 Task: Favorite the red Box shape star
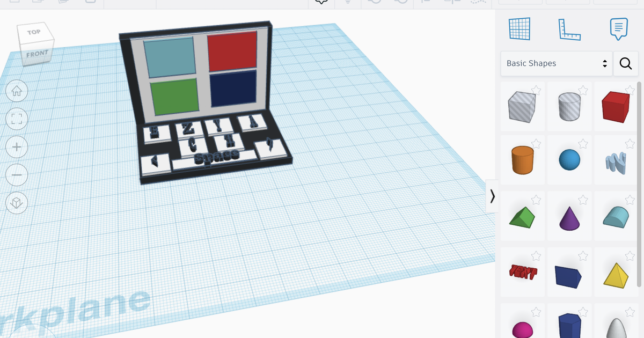[629, 89]
